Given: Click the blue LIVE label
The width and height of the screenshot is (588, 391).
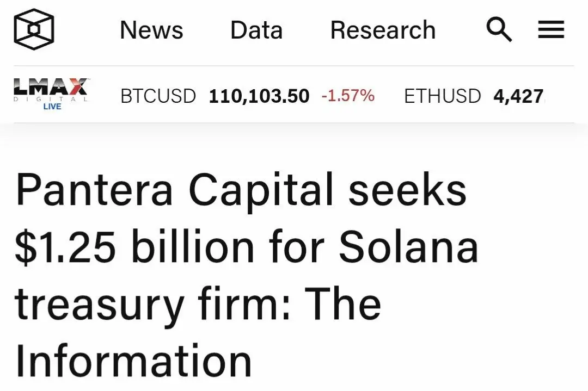Looking at the screenshot, I should (52, 107).
